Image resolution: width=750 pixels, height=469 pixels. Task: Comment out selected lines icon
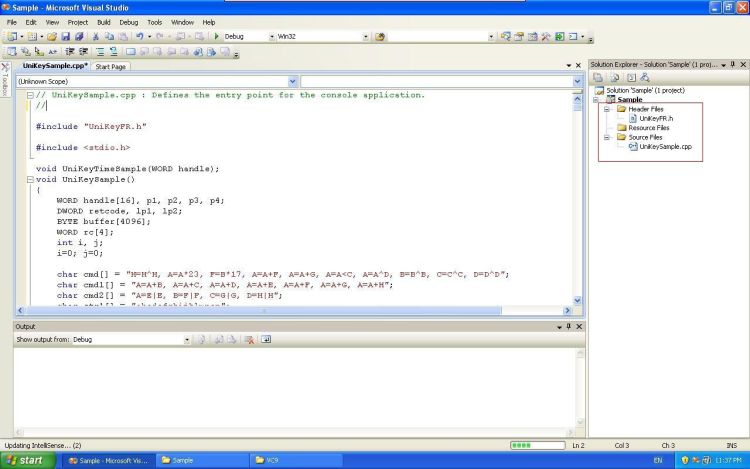click(x=100, y=52)
